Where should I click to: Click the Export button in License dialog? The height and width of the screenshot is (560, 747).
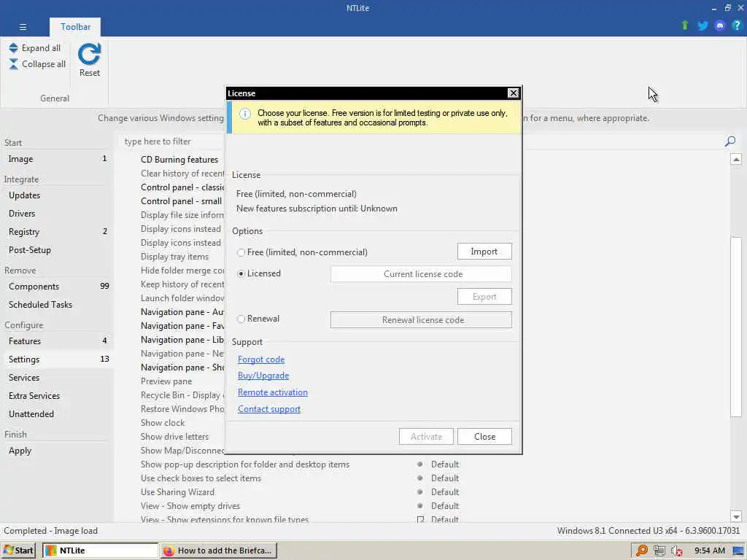pos(484,297)
